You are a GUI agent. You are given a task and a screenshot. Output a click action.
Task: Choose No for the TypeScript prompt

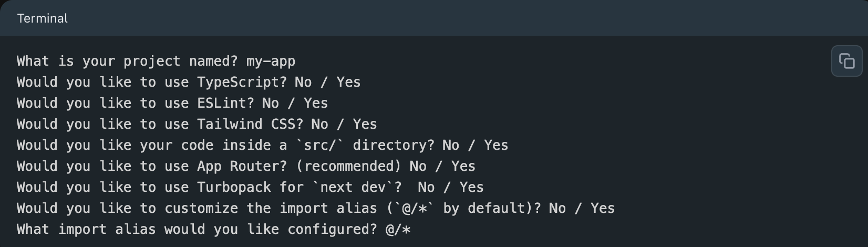coord(303,82)
